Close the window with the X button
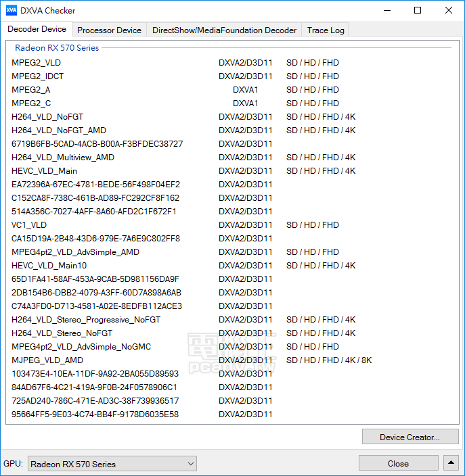Image resolution: width=465 pixels, height=476 pixels. click(x=449, y=11)
